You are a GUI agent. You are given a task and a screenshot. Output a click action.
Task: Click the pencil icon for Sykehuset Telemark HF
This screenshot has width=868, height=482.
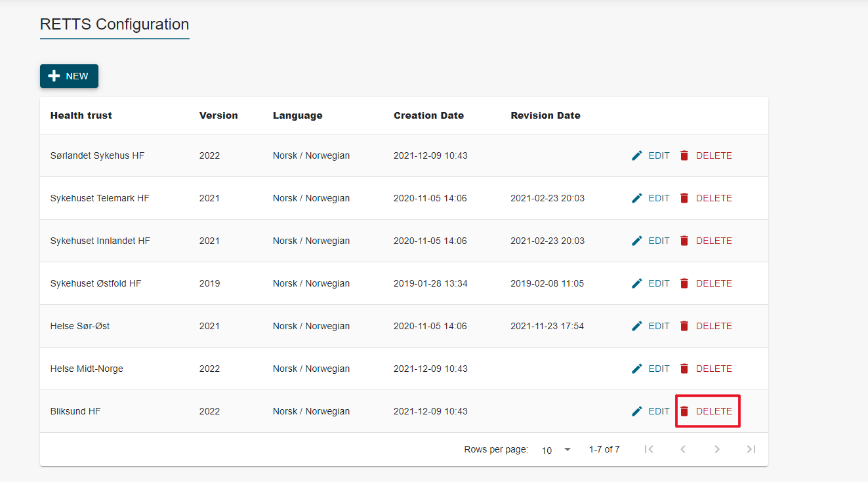pos(637,198)
